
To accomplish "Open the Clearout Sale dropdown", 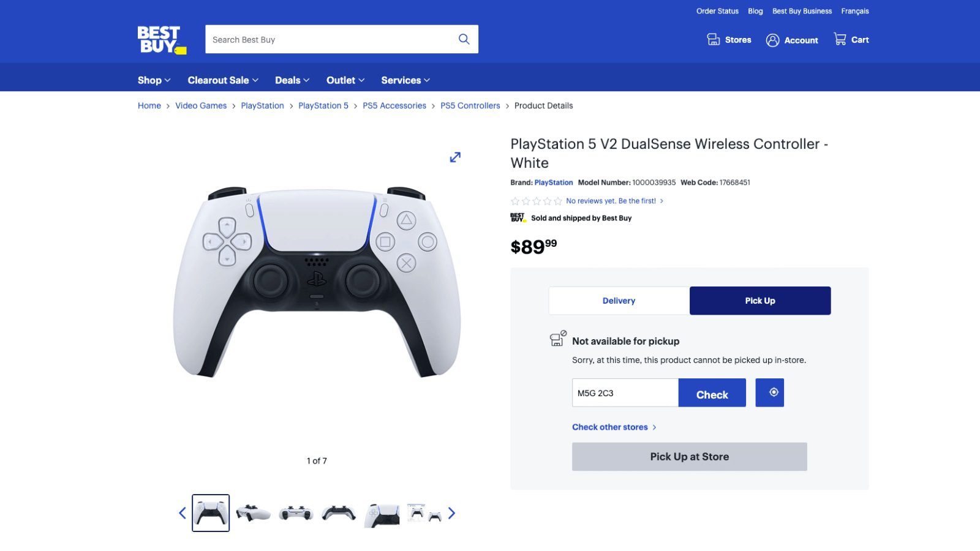I will click(223, 80).
